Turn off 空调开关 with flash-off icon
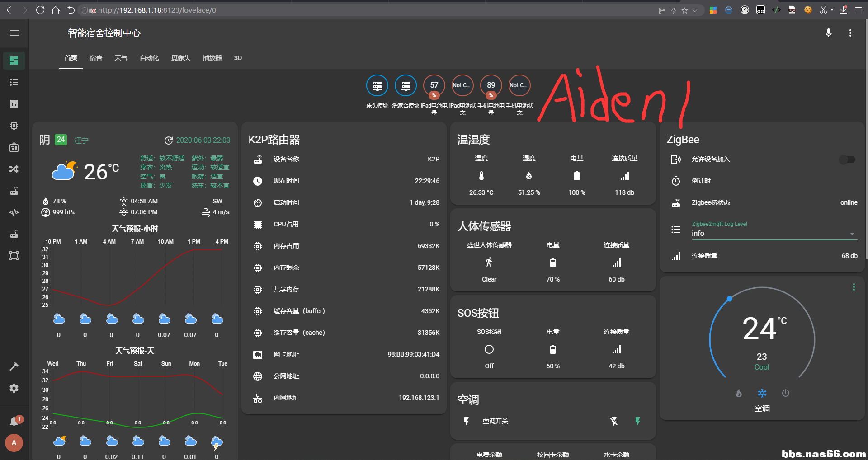The height and width of the screenshot is (460, 868). (613, 422)
